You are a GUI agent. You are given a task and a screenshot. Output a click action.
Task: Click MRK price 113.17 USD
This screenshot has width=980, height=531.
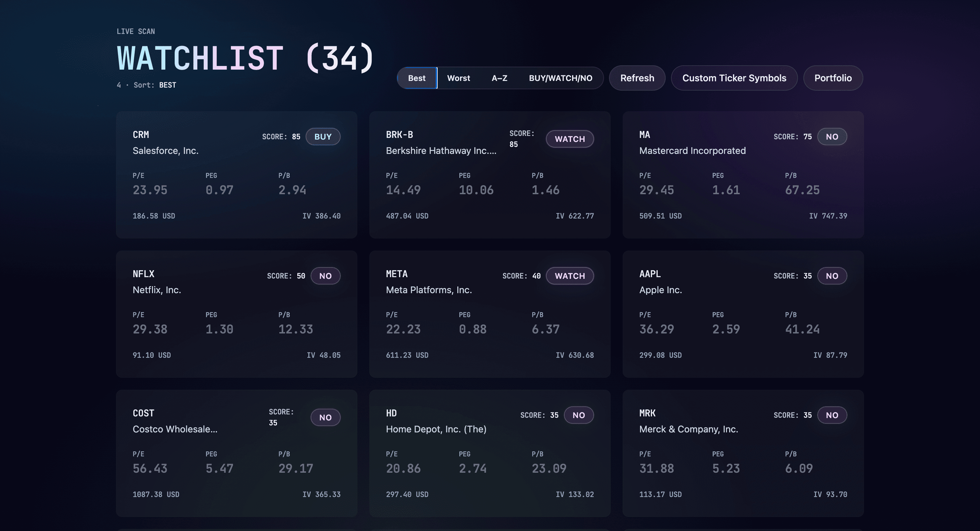(660, 494)
